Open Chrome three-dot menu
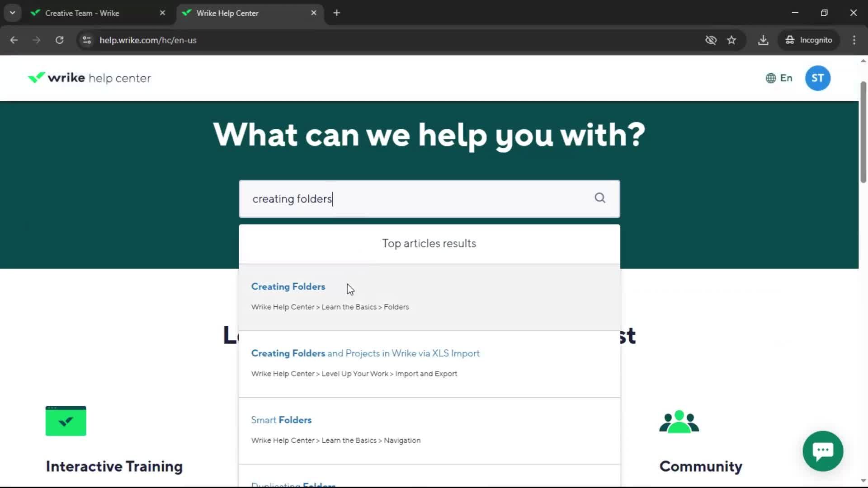The height and width of the screenshot is (488, 868). pyautogui.click(x=854, y=40)
